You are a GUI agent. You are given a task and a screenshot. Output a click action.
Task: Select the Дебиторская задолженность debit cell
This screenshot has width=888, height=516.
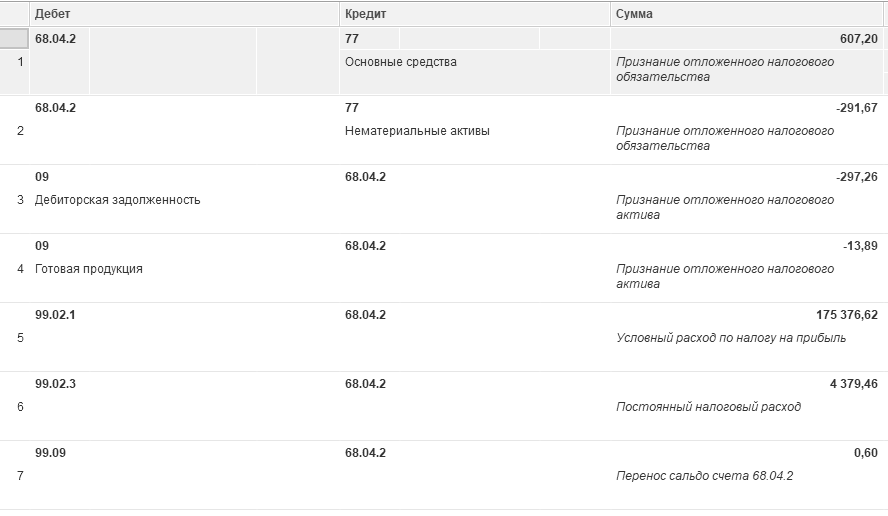(x=117, y=200)
